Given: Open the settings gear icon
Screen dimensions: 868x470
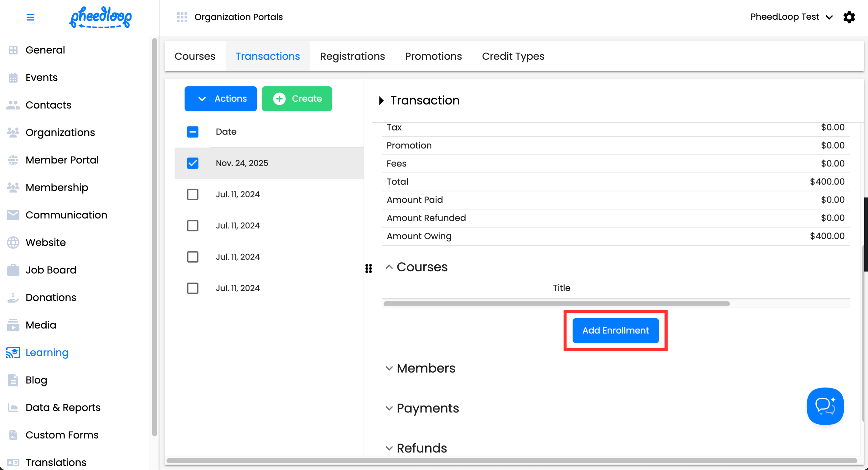Looking at the screenshot, I should [849, 17].
